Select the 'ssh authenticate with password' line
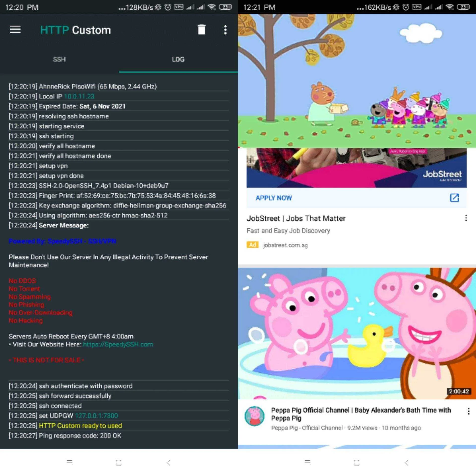This screenshot has width=476, height=476. coord(71,386)
